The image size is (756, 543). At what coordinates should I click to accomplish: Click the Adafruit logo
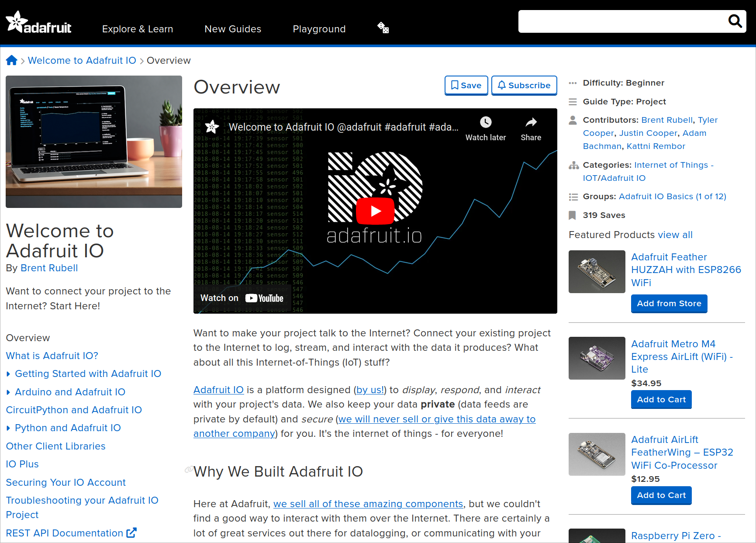[x=38, y=22]
